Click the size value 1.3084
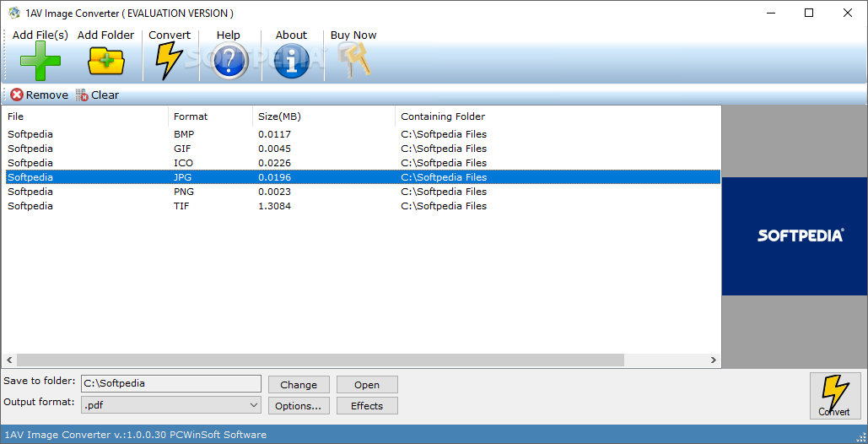868x444 pixels. click(x=275, y=206)
